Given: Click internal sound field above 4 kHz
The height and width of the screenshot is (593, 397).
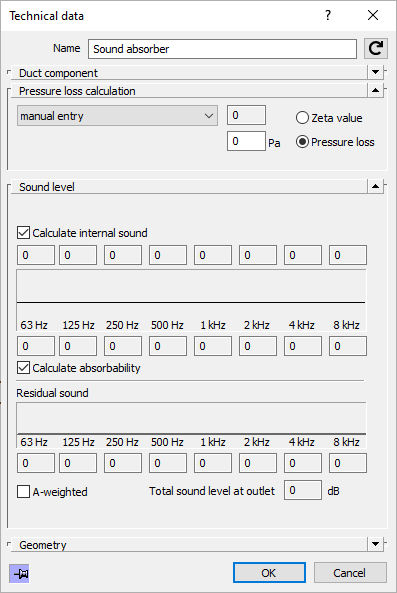Looking at the screenshot, I should point(303,255).
